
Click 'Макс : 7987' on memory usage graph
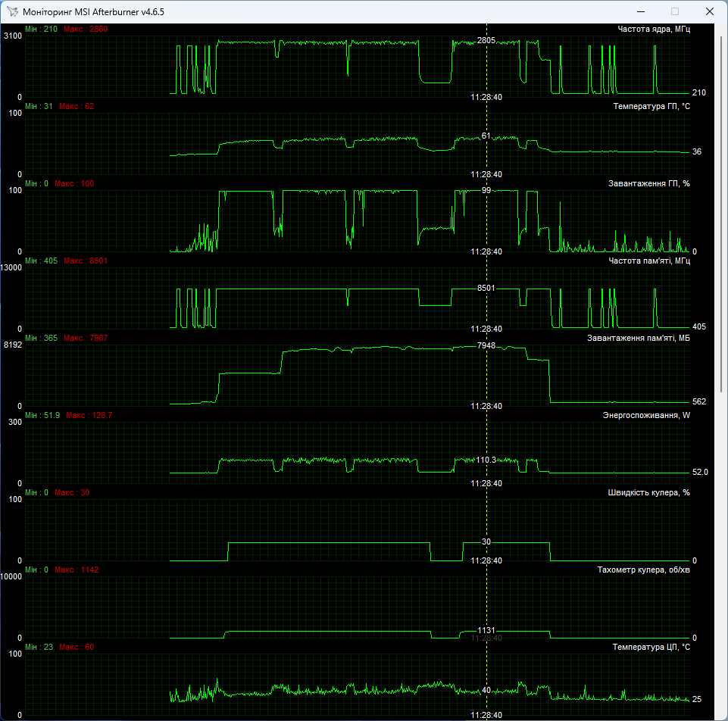pos(86,338)
